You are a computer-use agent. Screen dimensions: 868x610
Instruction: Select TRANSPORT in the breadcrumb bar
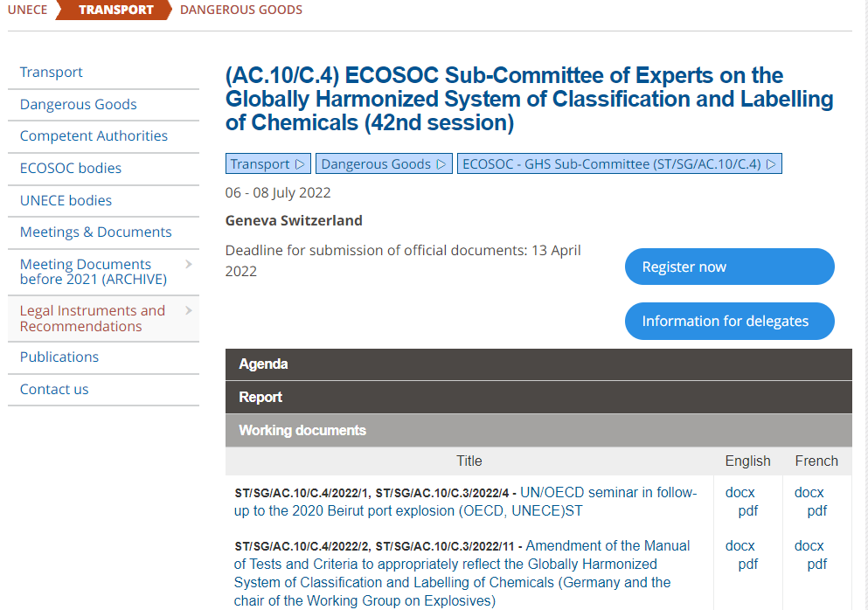click(x=115, y=10)
